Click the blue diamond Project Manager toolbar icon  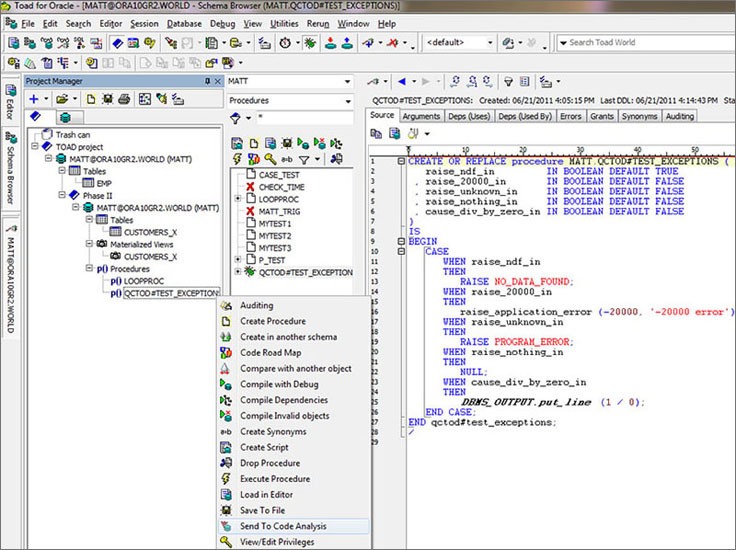point(117,43)
